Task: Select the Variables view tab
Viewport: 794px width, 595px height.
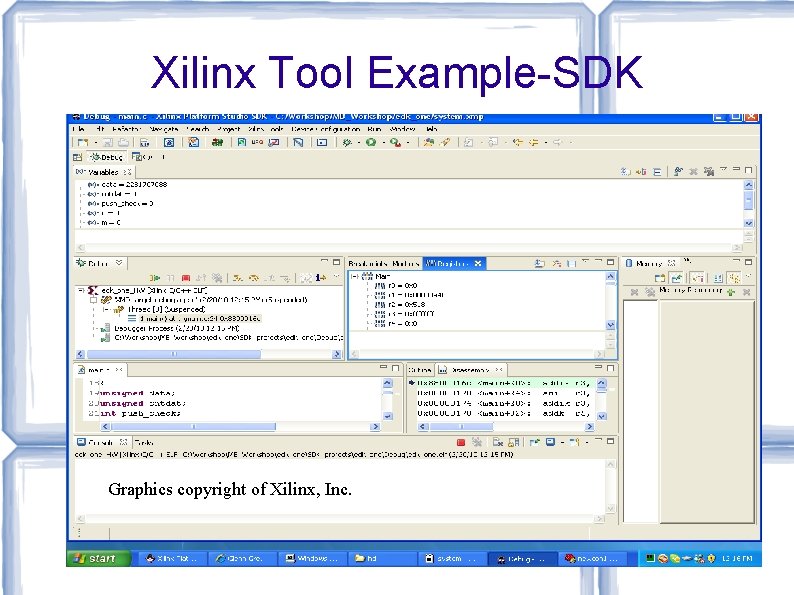Action: point(103,172)
